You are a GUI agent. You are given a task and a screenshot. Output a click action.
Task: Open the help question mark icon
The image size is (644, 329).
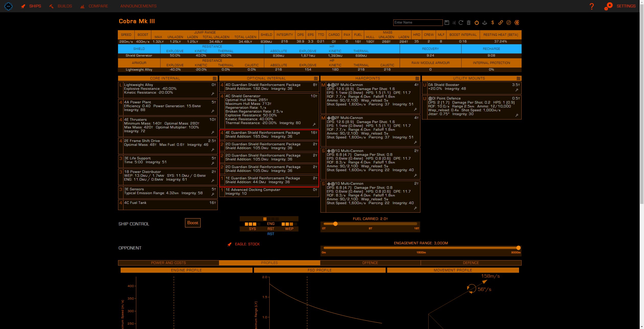pos(592,6)
